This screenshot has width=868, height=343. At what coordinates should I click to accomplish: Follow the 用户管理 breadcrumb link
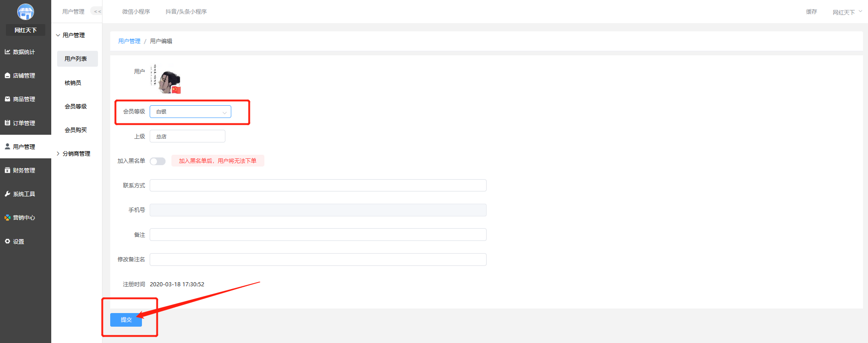(x=129, y=41)
